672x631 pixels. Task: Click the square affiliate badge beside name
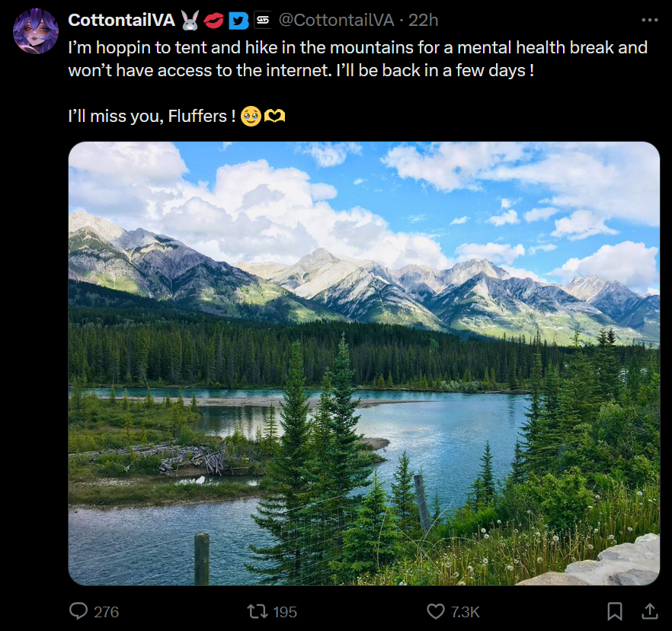coord(262,21)
